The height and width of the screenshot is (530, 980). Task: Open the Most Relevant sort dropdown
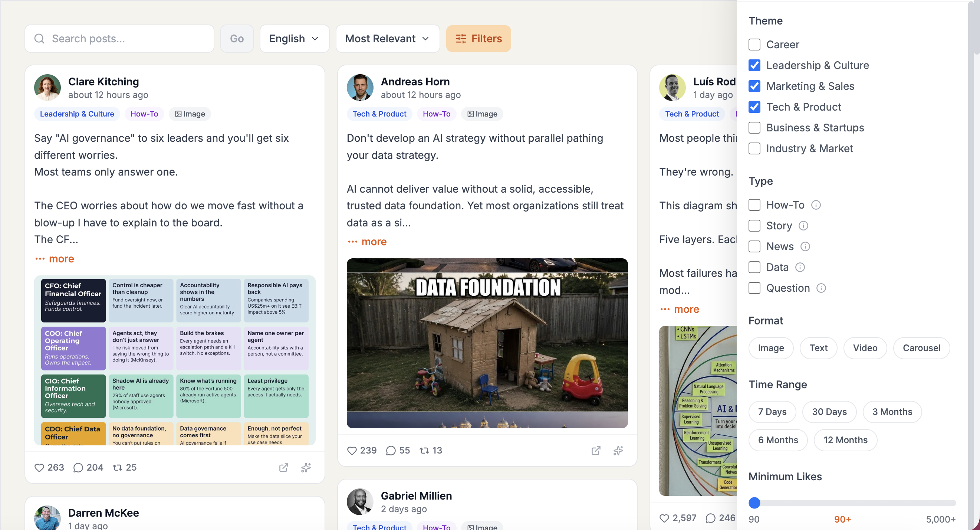coord(387,39)
